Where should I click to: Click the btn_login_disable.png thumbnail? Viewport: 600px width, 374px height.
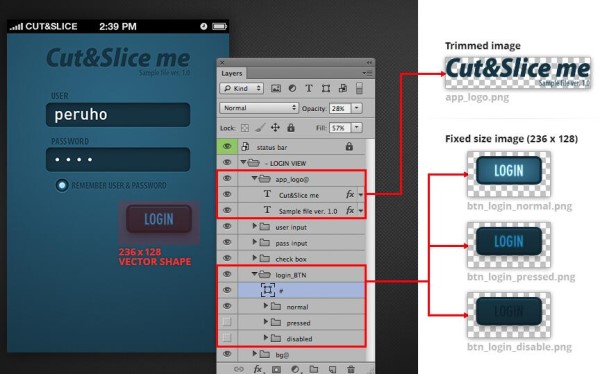click(x=509, y=315)
